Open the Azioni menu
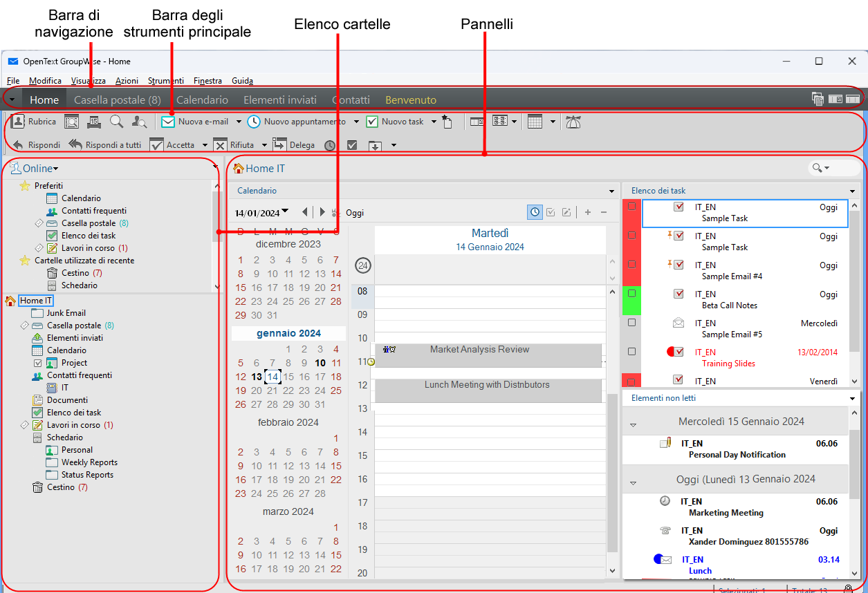The image size is (868, 593). point(127,81)
